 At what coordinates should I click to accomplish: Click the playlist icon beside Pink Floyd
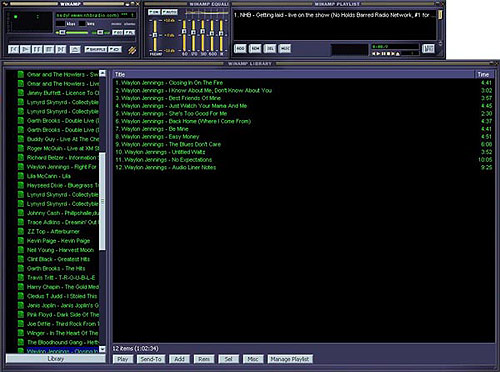click(21, 315)
